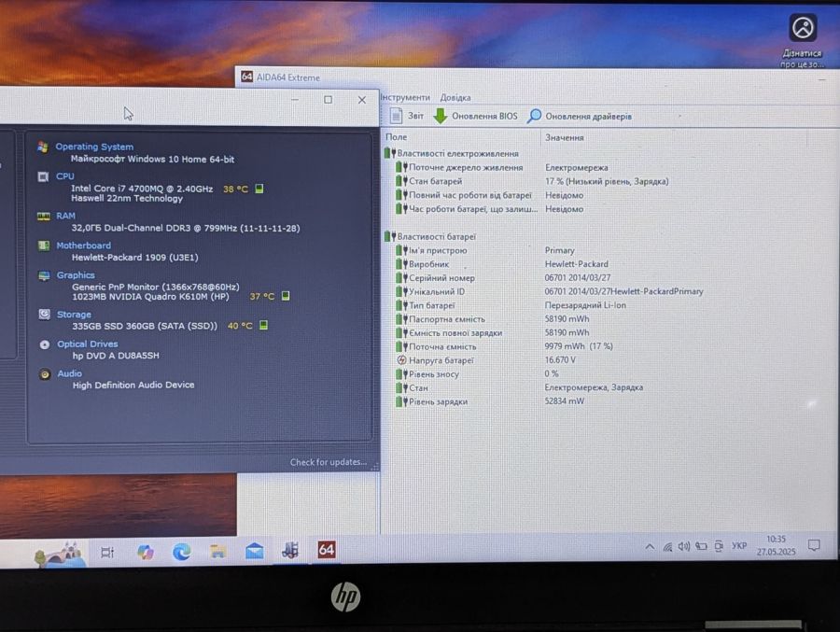Screen dimensions: 840x632
Task: Click Оновлення BIOS green arrow button
Action: (475, 116)
